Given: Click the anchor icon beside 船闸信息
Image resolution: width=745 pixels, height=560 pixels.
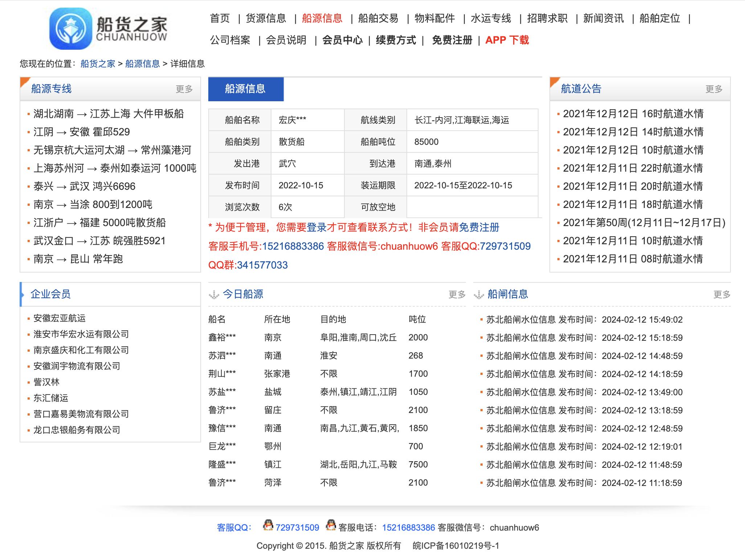Looking at the screenshot, I should coord(479,294).
